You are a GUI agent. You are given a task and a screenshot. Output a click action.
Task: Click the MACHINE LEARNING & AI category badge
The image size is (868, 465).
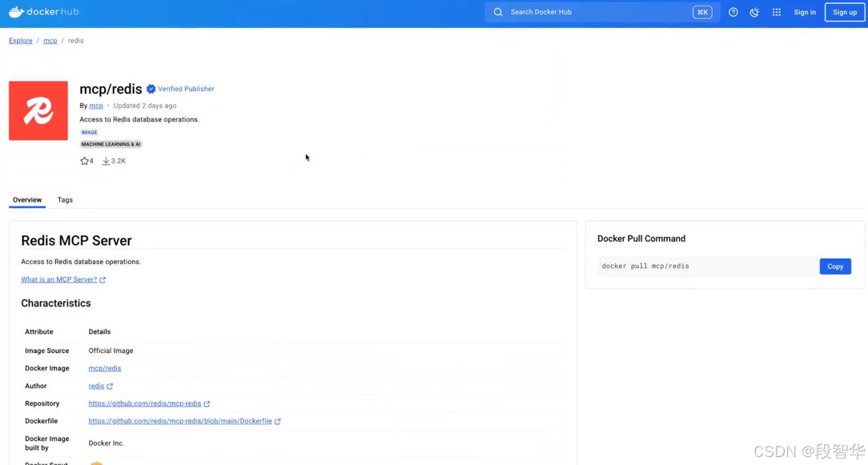point(111,144)
